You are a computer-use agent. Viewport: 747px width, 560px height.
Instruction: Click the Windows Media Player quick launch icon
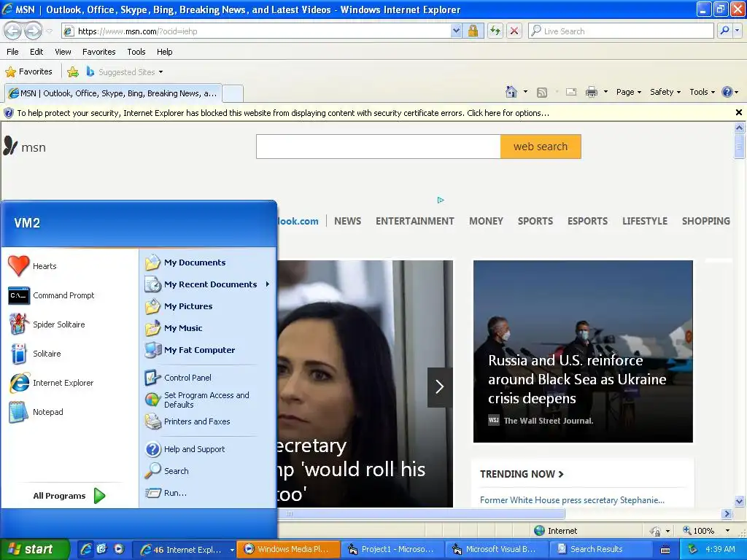point(119,549)
